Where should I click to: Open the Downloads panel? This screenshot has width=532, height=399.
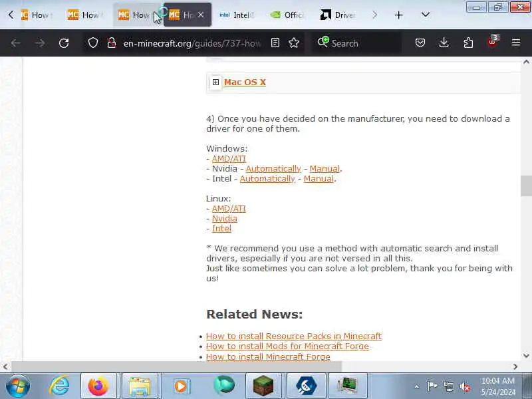pos(444,43)
